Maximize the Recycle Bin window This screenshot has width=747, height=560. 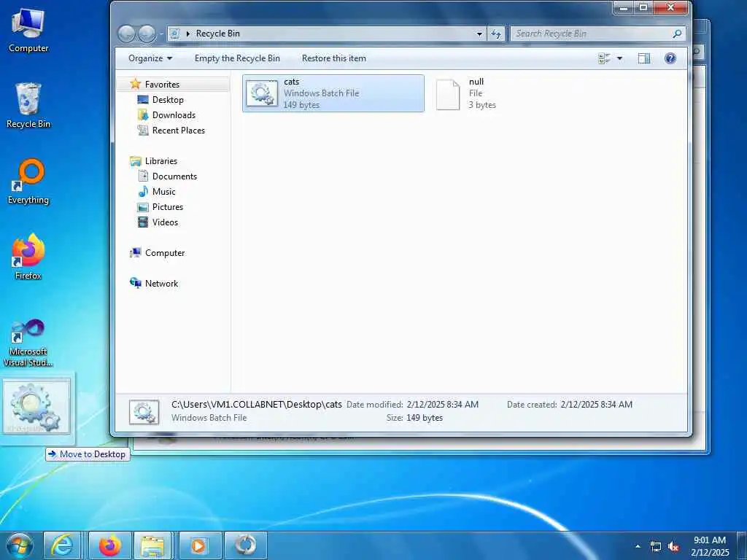pos(643,7)
